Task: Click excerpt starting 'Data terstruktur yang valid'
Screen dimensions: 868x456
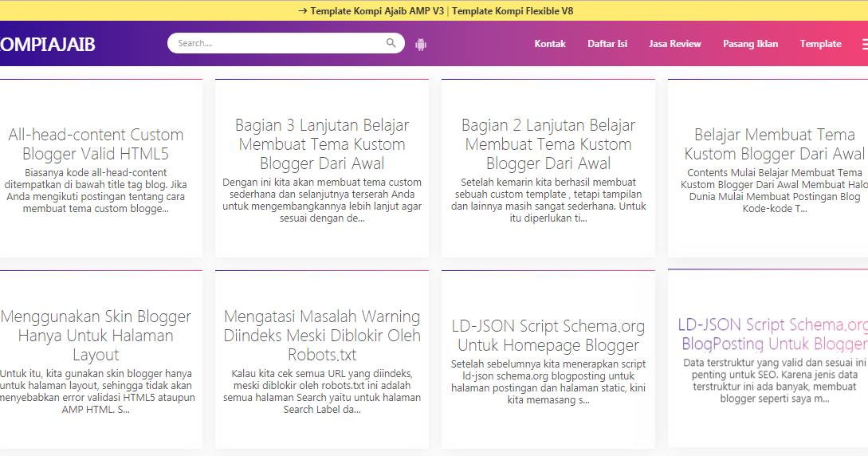Action: click(x=774, y=381)
